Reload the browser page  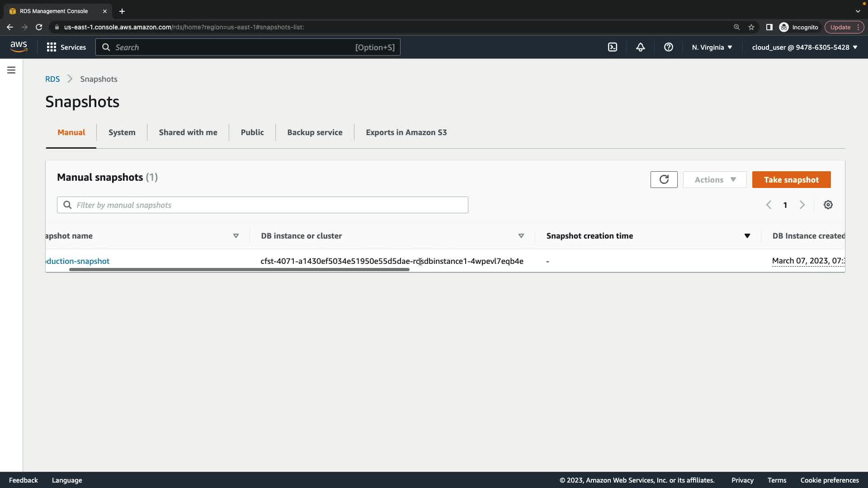(x=39, y=27)
